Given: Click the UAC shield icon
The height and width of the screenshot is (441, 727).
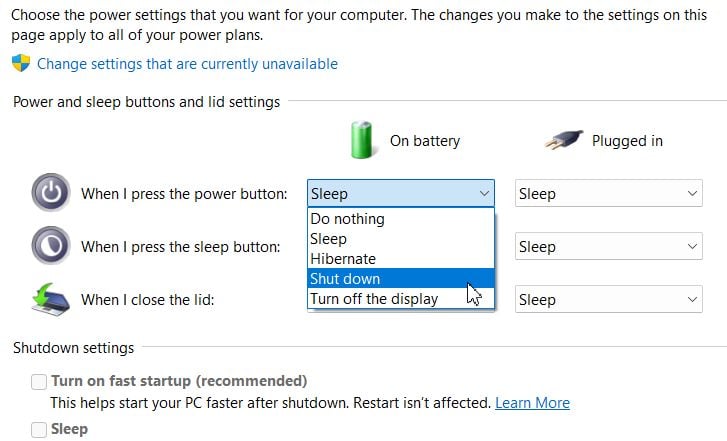Looking at the screenshot, I should pos(21,63).
